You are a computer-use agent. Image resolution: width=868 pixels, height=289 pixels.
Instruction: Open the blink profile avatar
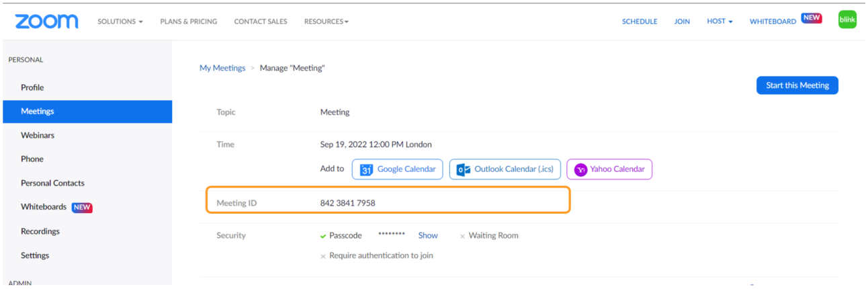pyautogui.click(x=847, y=20)
